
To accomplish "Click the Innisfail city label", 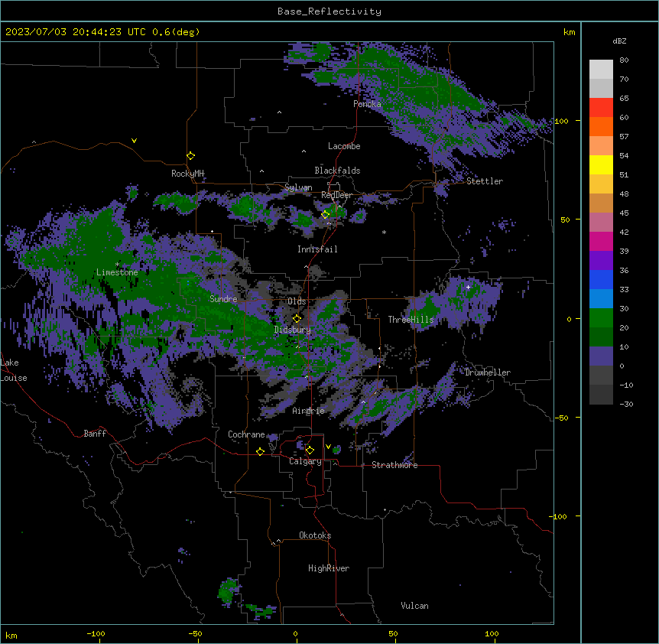I will pos(317,249).
